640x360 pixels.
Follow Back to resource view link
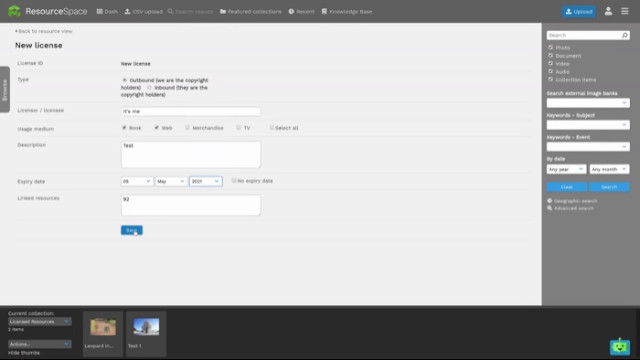pyautogui.click(x=44, y=31)
